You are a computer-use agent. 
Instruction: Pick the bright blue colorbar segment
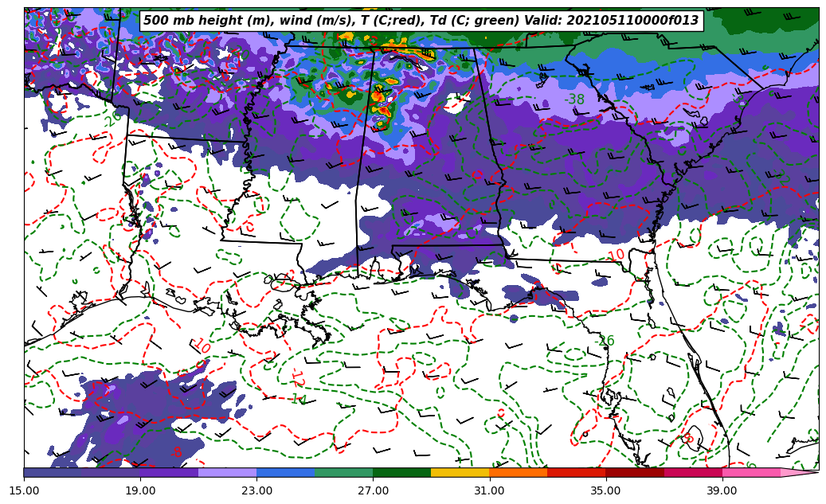tap(285, 472)
